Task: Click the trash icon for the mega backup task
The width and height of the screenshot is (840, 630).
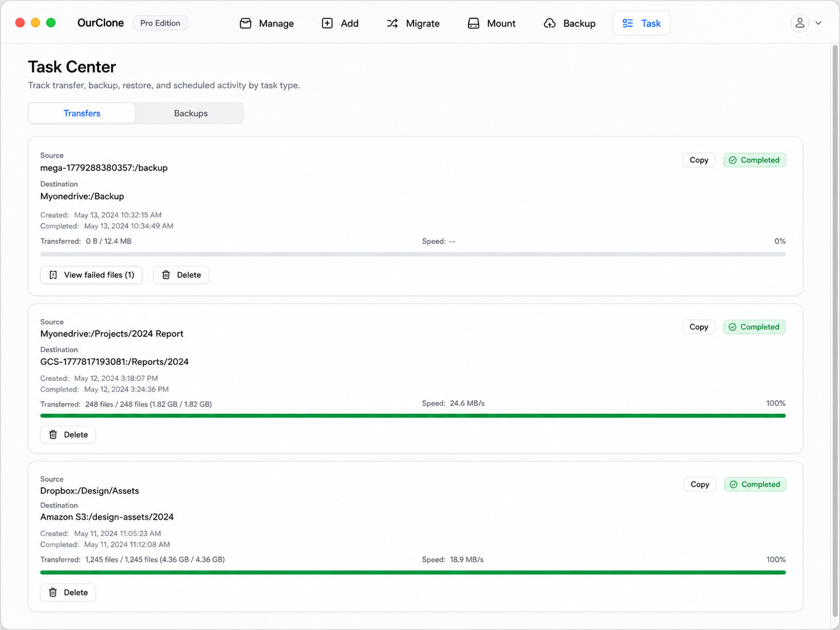Action: (x=166, y=275)
